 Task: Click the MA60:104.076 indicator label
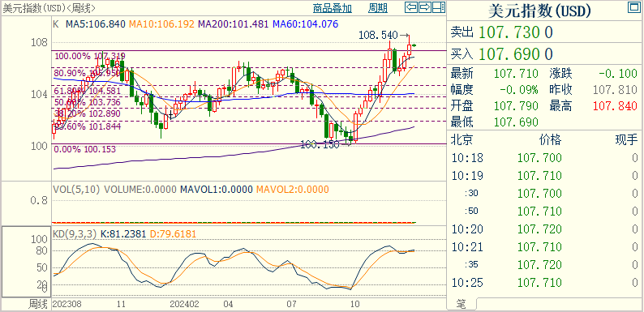click(306, 24)
